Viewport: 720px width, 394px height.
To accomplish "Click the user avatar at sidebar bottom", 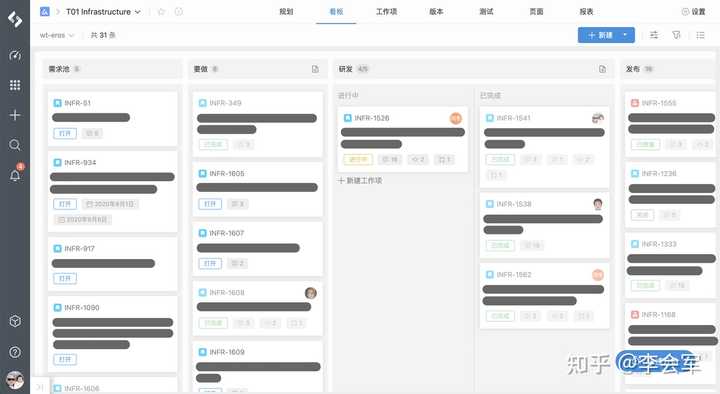I will point(15,381).
